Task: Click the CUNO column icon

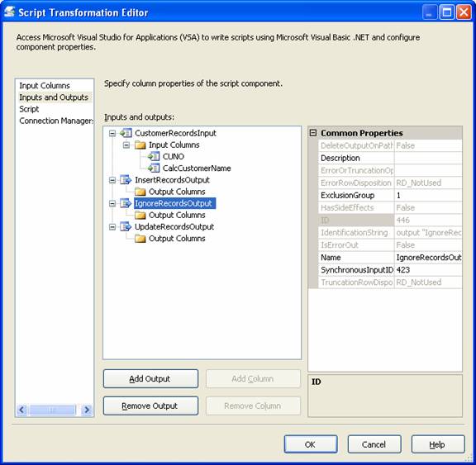Action: pos(154,157)
